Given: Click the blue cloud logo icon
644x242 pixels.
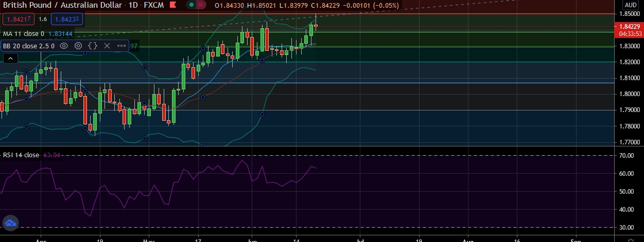Looking at the screenshot, I should [10, 224].
